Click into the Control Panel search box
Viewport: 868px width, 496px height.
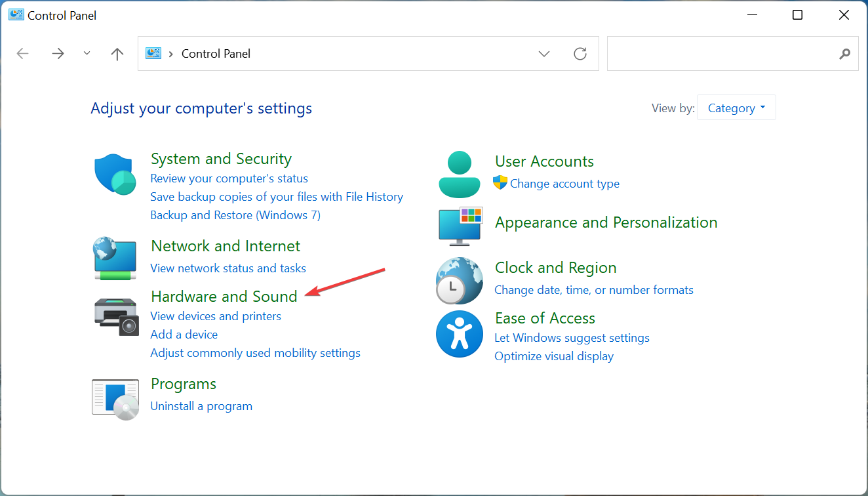(721, 54)
